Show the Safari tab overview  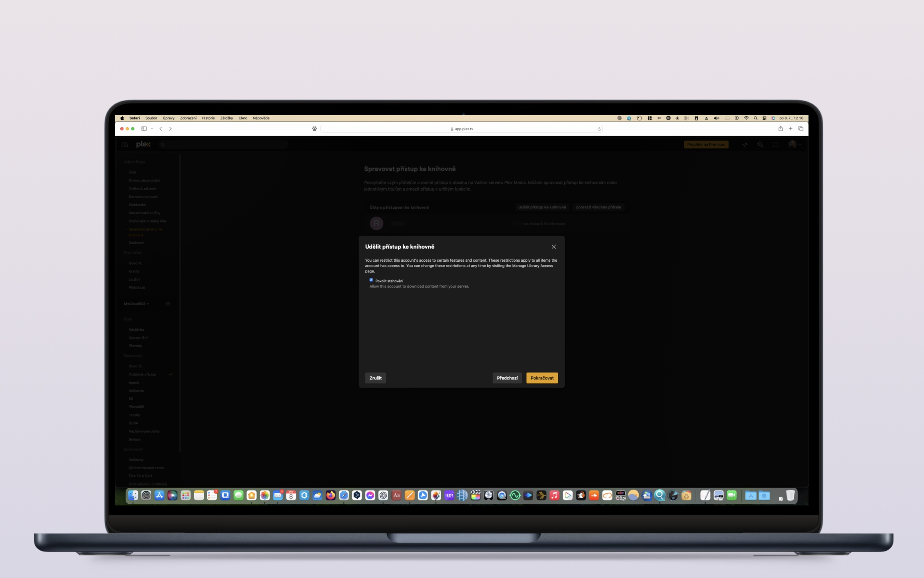801,129
